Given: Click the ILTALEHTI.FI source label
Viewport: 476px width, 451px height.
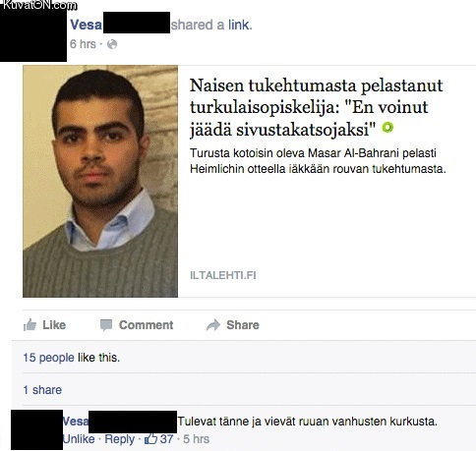Looking at the screenshot, I should pyautogui.click(x=223, y=275).
